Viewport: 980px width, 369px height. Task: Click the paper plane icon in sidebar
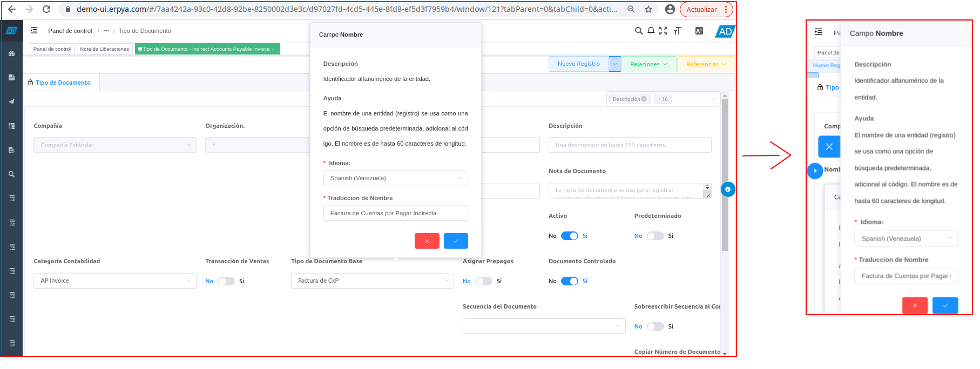click(11, 101)
